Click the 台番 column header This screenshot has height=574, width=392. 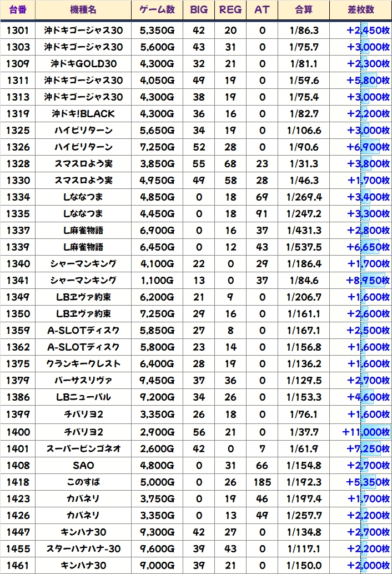coord(18,10)
